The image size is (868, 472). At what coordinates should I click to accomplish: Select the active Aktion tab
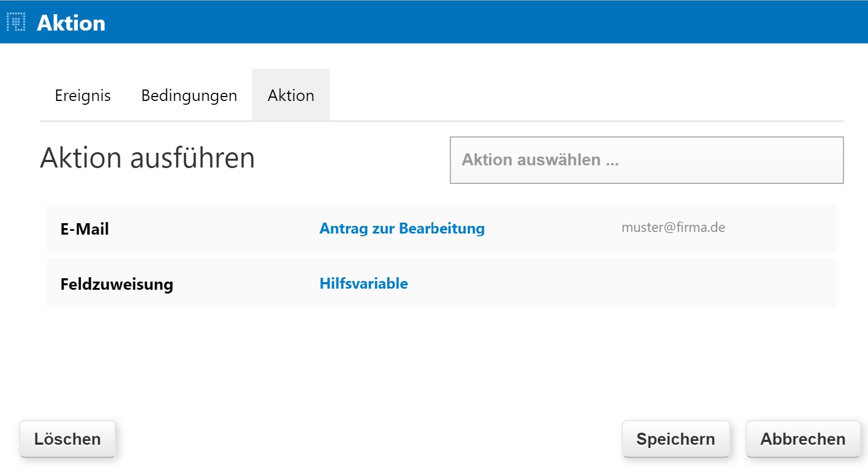click(291, 95)
